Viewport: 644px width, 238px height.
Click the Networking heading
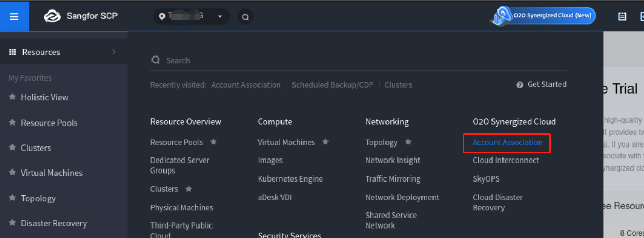387,122
